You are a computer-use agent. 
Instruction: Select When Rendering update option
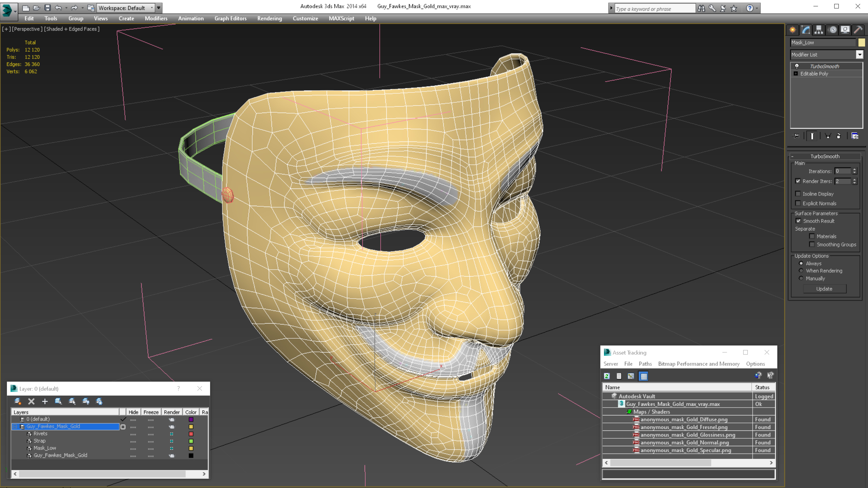pos(801,271)
